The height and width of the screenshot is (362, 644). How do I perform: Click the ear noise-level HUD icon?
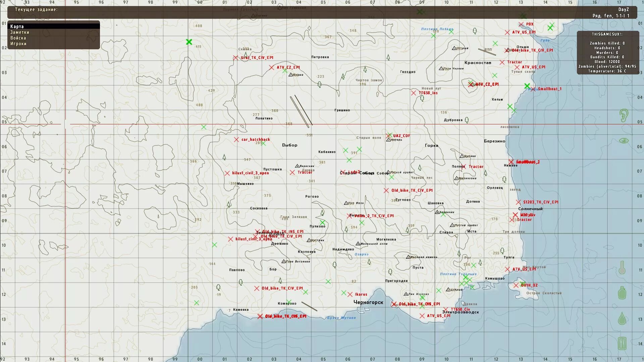624,116
